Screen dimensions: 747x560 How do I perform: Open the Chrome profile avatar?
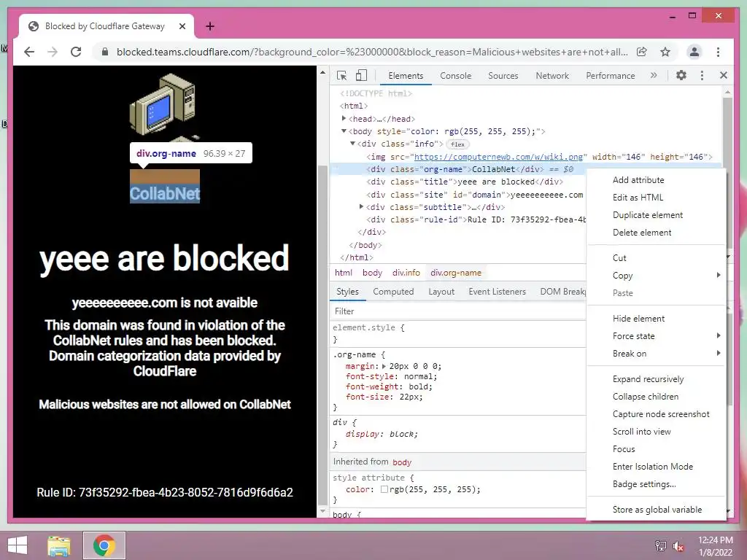694,52
